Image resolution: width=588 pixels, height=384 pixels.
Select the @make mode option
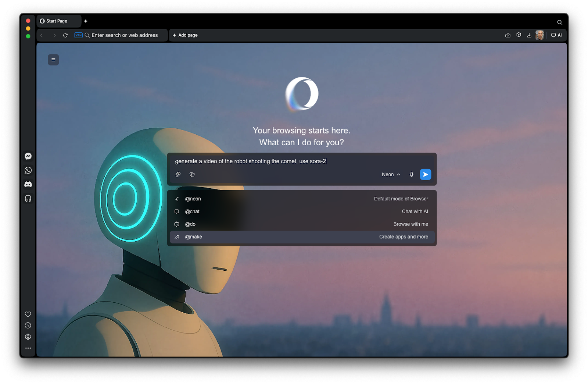point(302,237)
